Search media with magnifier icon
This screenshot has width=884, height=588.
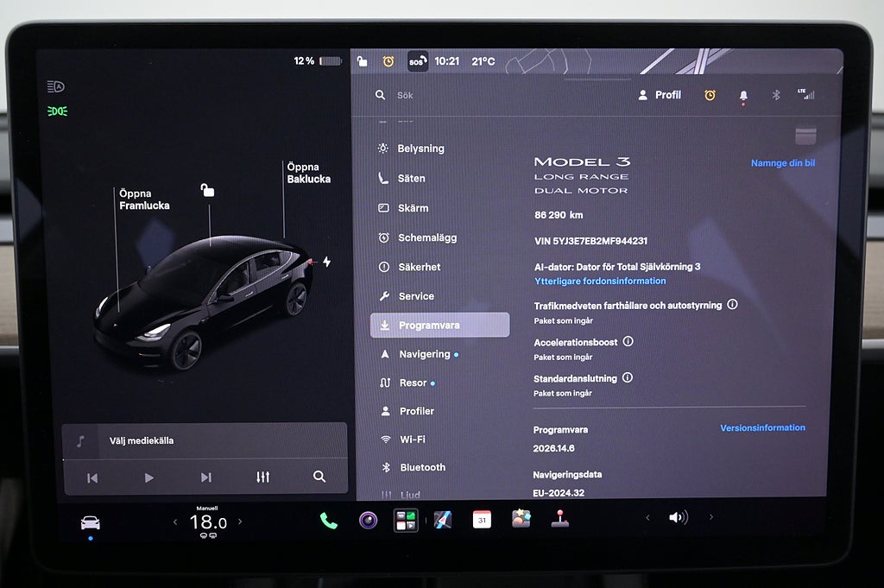pyautogui.click(x=319, y=477)
